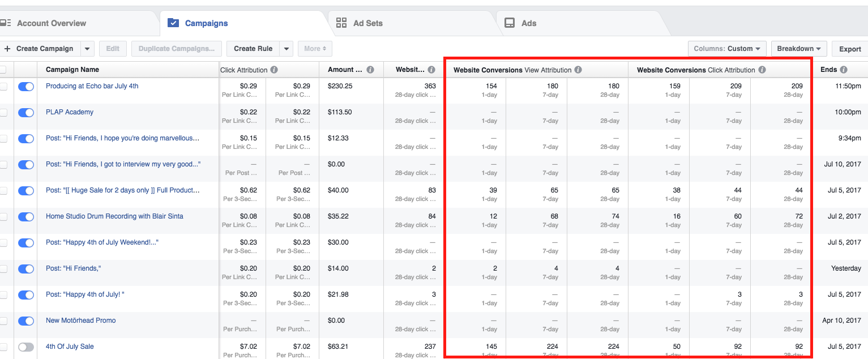Go to the Account Overview tab
Viewport: 868px width, 359px height.
pos(51,23)
